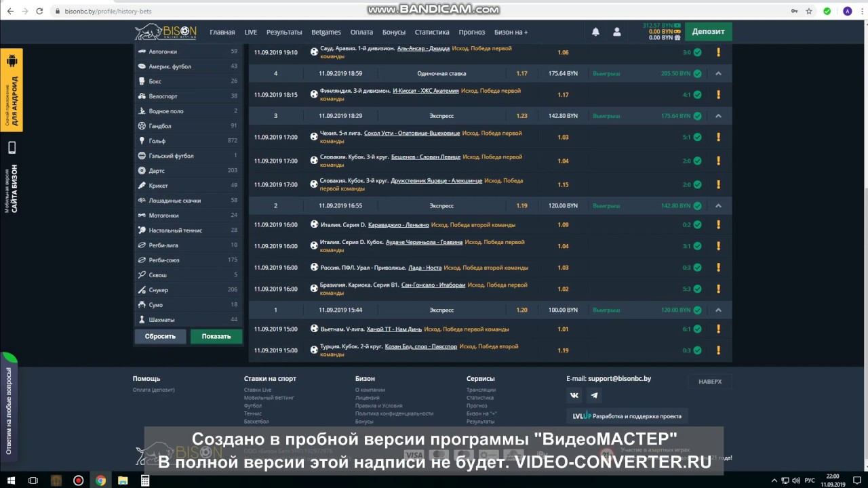Screen dimensions: 868x488
Task: Click the support@bisonbc.by email link
Action: click(619, 379)
